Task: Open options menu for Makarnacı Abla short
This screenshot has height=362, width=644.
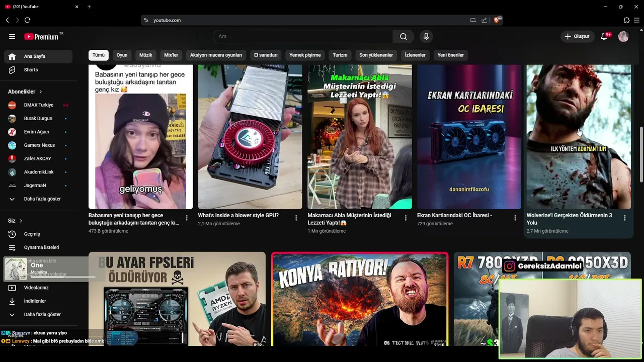Action: pyautogui.click(x=406, y=218)
